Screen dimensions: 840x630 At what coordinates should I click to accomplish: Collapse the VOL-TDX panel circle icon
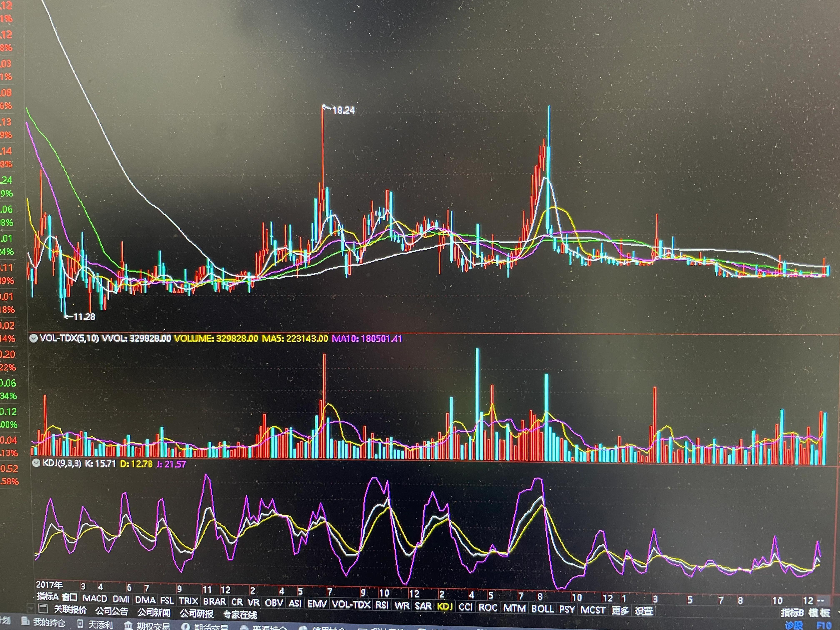[33, 338]
